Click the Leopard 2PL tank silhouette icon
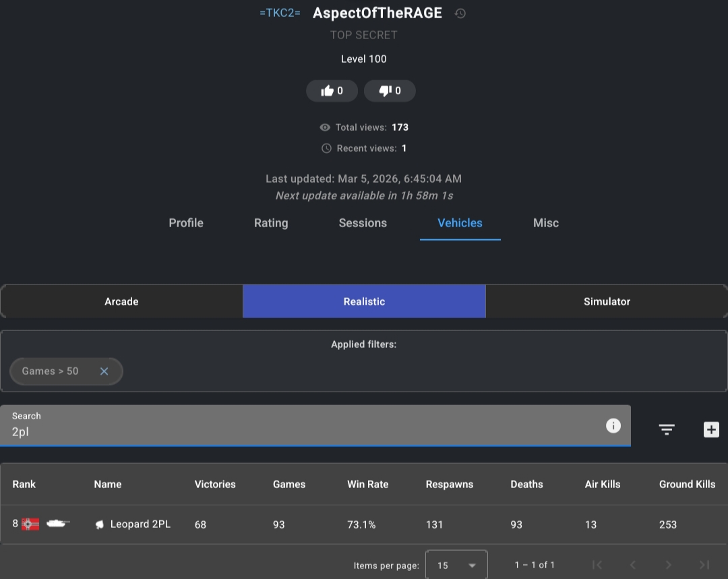Viewport: 728px width, 579px height. pyautogui.click(x=58, y=523)
